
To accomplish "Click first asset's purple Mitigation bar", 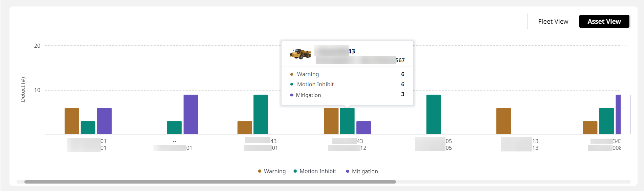I will point(104,121).
